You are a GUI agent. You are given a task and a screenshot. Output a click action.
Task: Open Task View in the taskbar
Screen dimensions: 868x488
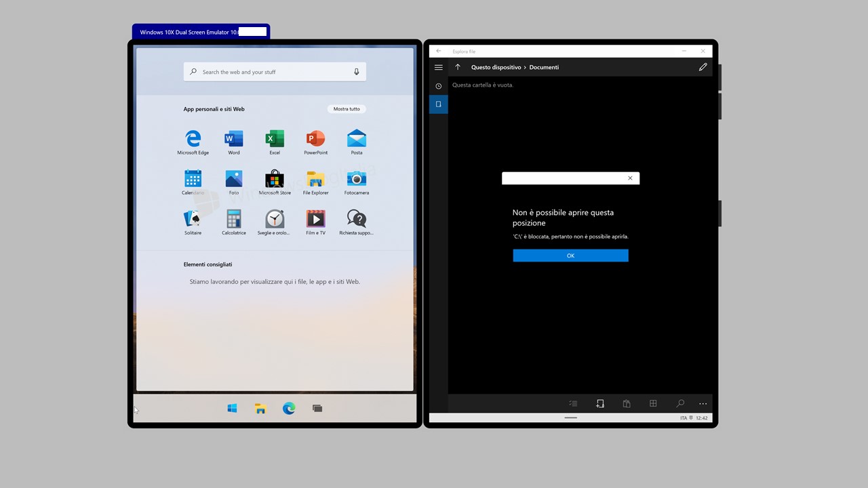click(317, 408)
